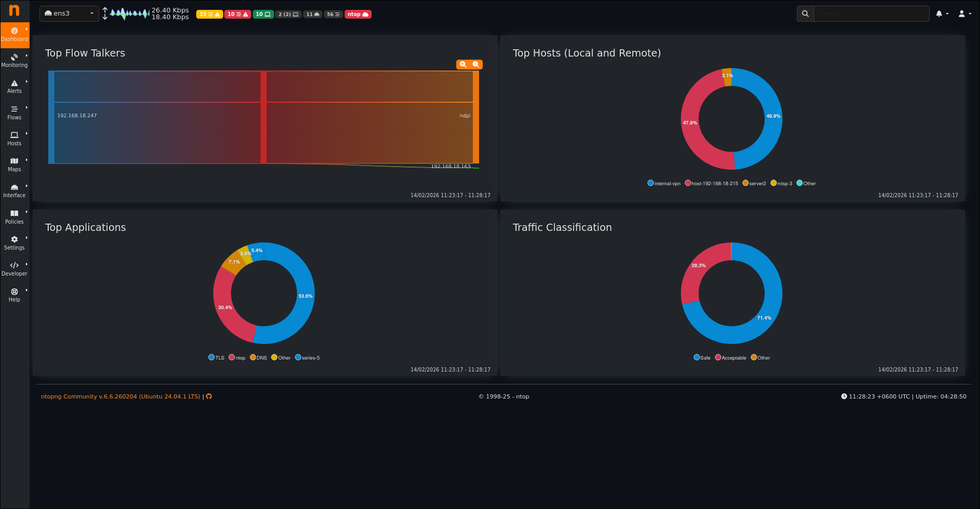Open the ens3 interface dropdown

[69, 13]
